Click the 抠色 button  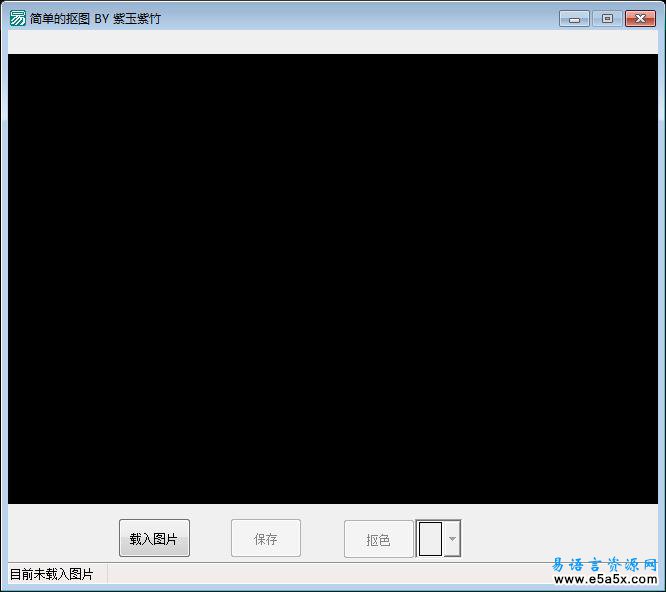tap(378, 539)
